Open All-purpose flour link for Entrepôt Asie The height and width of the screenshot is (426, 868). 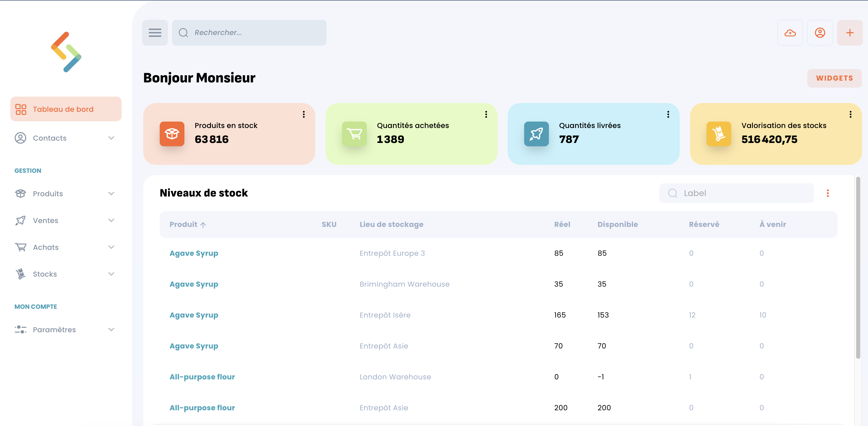point(202,408)
